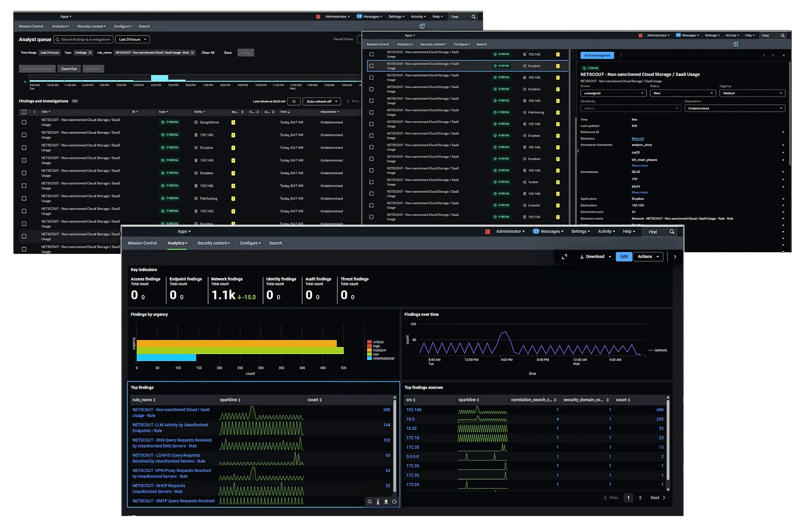Click the Search findings & investigations field
The height and width of the screenshot is (532, 805).
(83, 39)
